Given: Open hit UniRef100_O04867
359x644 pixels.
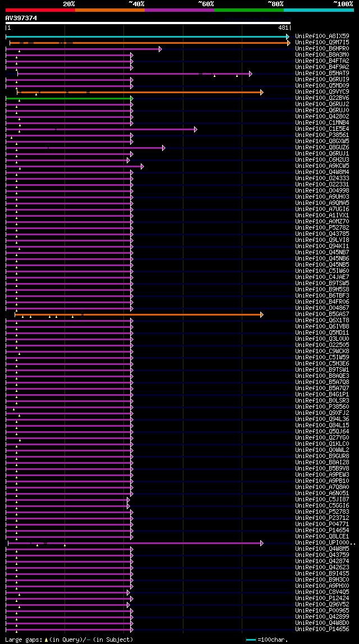Looking at the screenshot, I should point(322,308).
